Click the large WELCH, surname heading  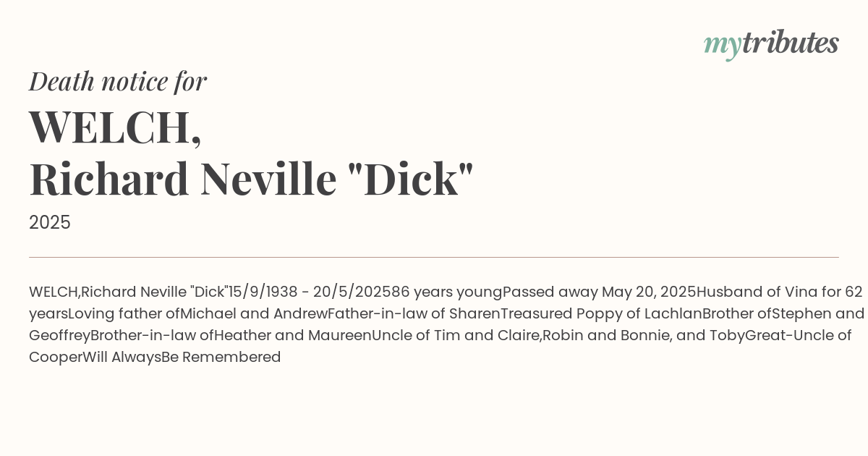pyautogui.click(x=115, y=127)
